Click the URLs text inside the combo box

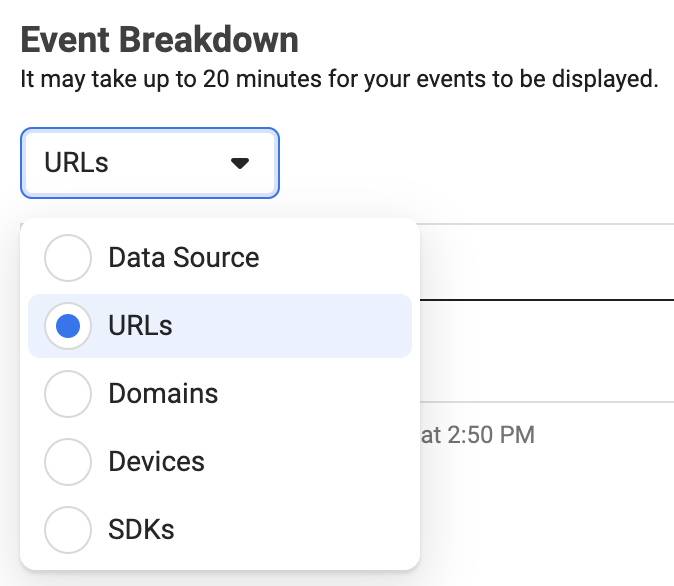(76, 163)
